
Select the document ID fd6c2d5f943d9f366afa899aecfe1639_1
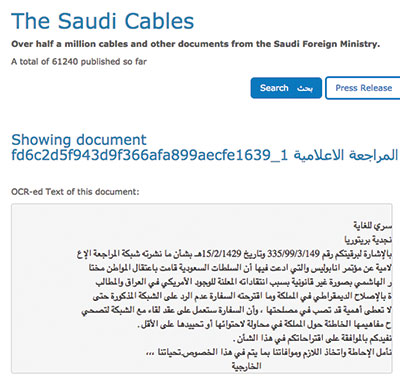(x=150, y=155)
